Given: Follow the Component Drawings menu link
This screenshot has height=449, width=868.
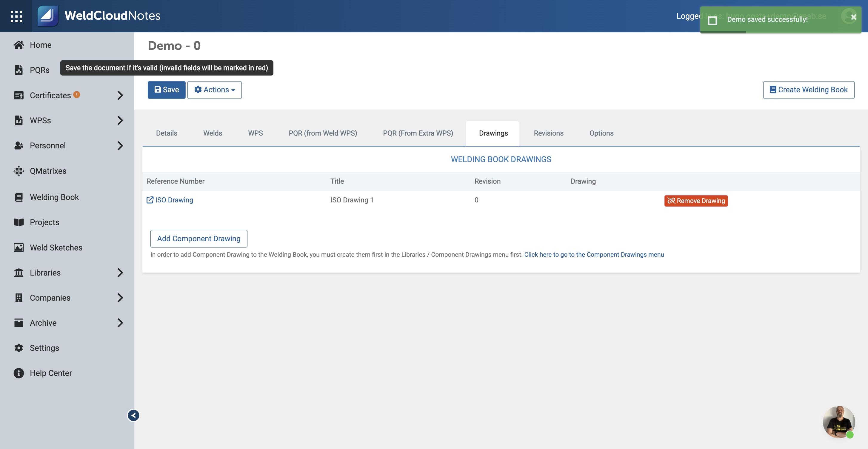Looking at the screenshot, I should 594,254.
